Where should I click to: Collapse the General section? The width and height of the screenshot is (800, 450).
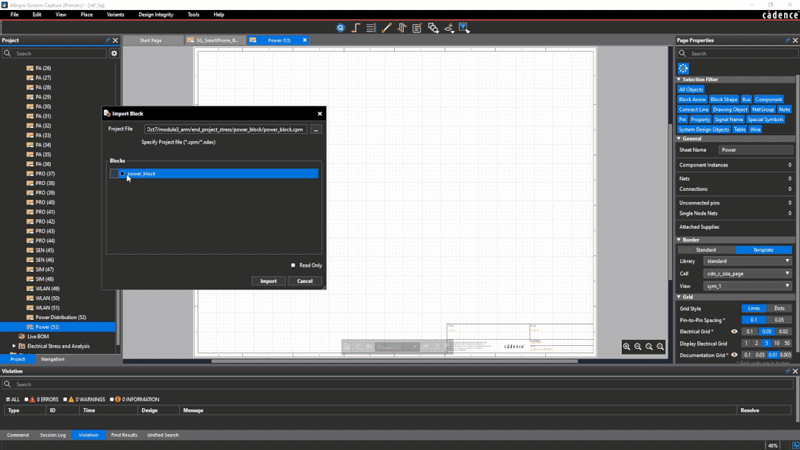[x=679, y=139]
